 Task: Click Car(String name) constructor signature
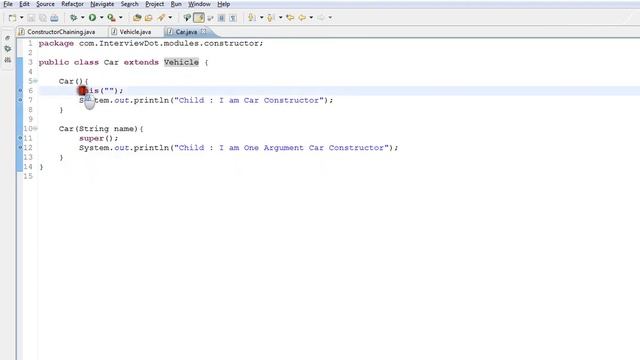[99, 129]
